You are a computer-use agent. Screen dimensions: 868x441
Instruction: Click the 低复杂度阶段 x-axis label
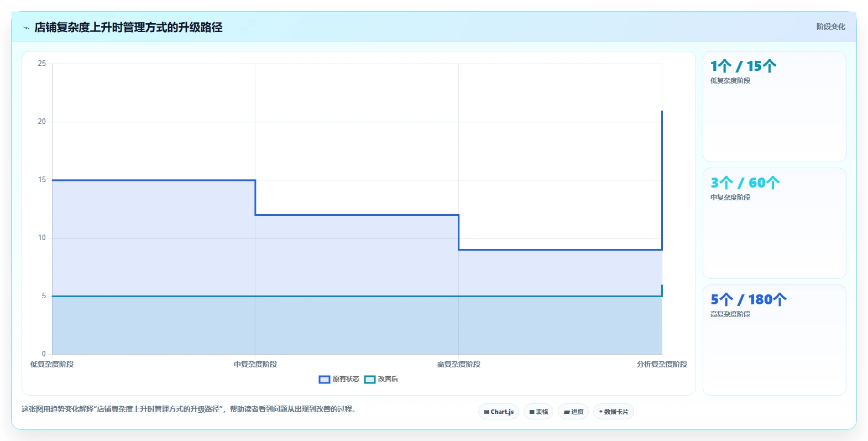pos(52,364)
